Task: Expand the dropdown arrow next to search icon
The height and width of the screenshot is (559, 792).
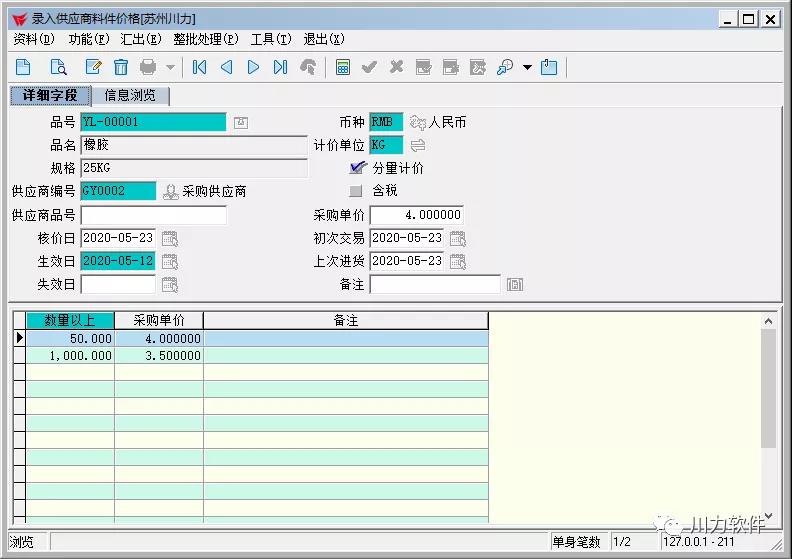Action: click(x=527, y=67)
